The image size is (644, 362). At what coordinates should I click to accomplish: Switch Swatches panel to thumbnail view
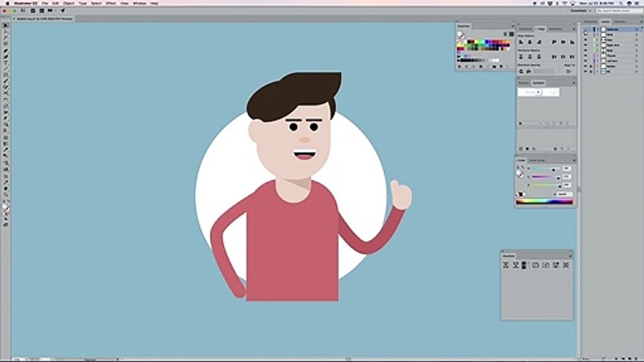click(511, 34)
